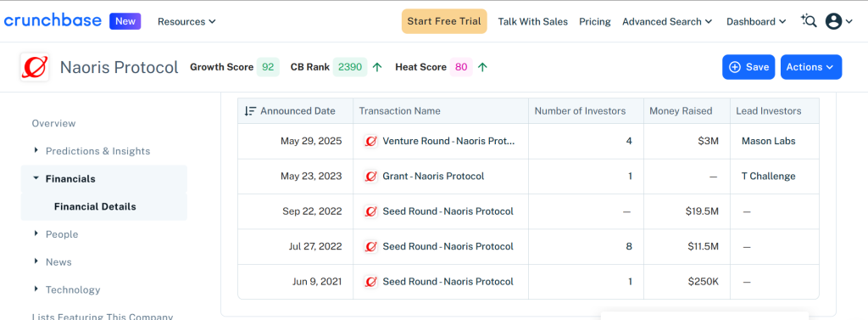Click the Heat Score green up arrow

[482, 68]
